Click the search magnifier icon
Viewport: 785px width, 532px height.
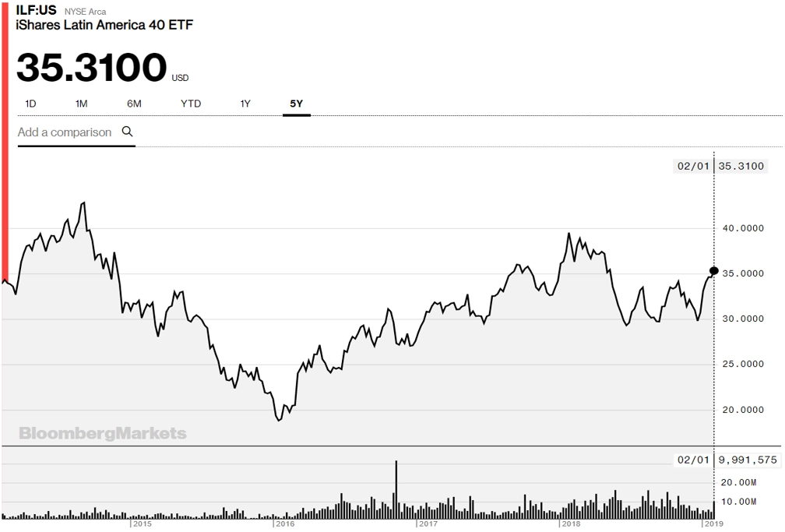coord(127,132)
